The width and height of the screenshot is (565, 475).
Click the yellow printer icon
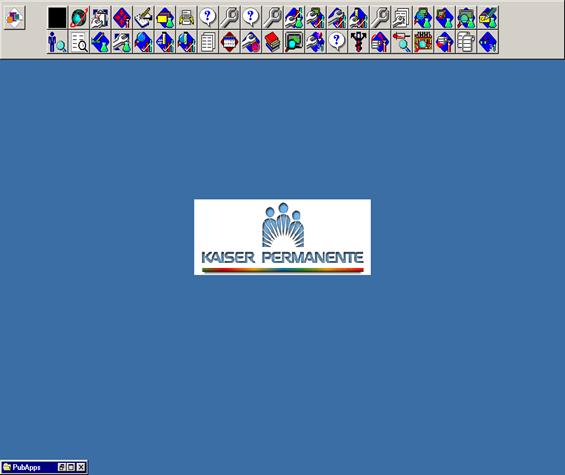pyautogui.click(x=187, y=18)
